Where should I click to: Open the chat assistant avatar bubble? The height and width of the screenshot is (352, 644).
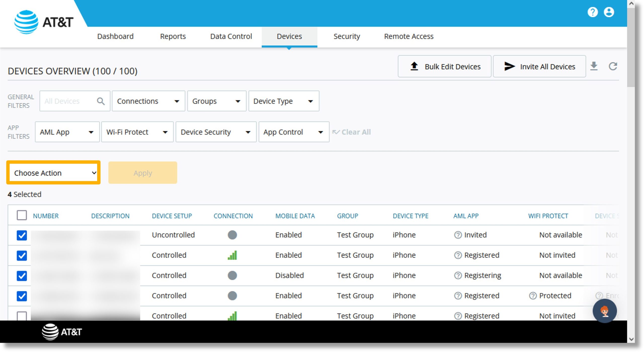click(604, 311)
